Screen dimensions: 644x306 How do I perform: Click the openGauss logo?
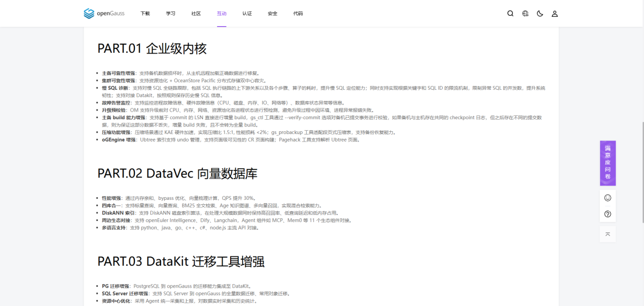104,14
